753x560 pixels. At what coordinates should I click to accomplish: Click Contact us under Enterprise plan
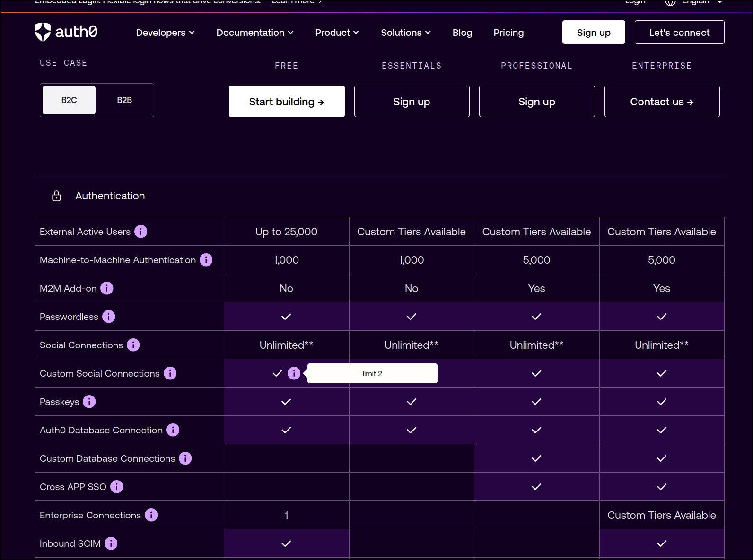[x=662, y=102]
